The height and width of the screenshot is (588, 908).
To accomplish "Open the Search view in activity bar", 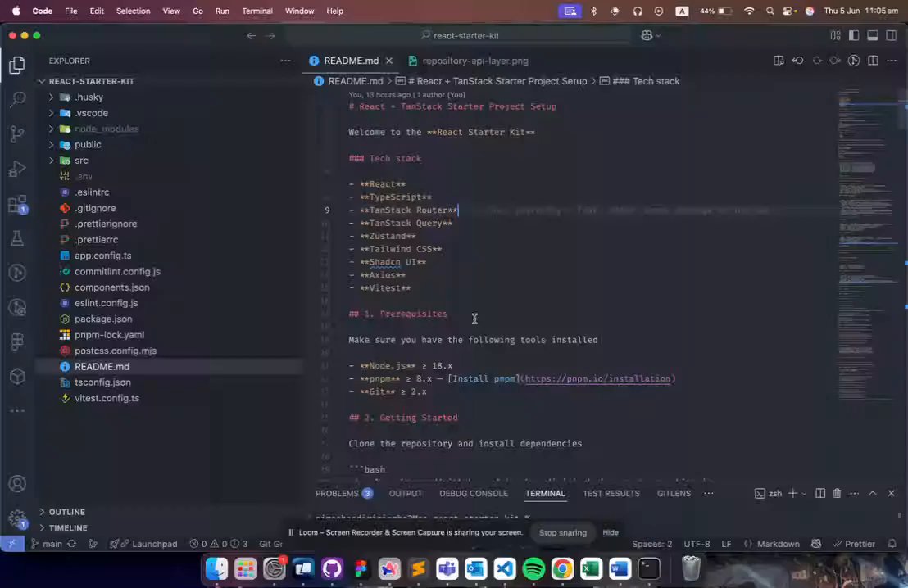I will point(17,100).
